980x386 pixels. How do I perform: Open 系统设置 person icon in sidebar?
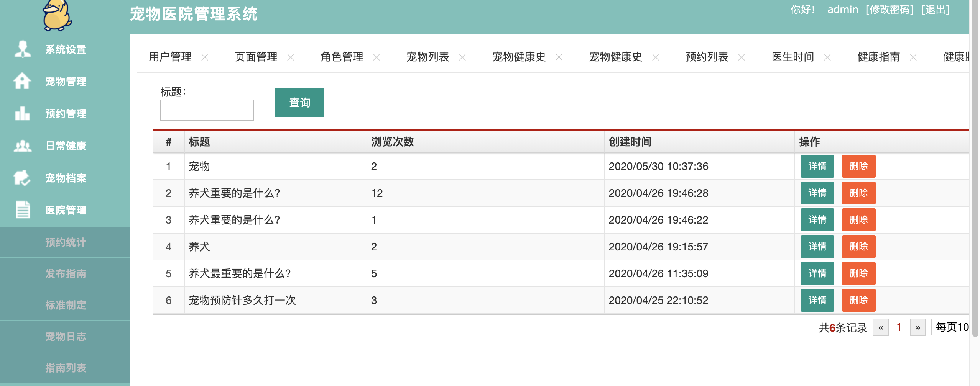click(23, 49)
